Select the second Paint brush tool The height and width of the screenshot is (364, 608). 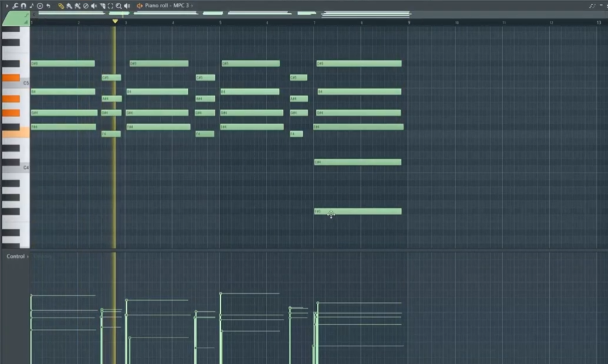pyautogui.click(x=77, y=6)
